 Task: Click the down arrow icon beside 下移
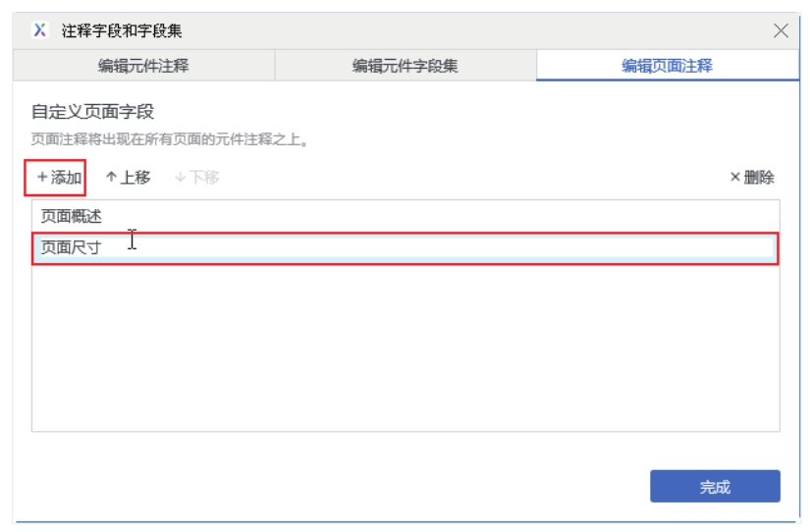pos(180,178)
